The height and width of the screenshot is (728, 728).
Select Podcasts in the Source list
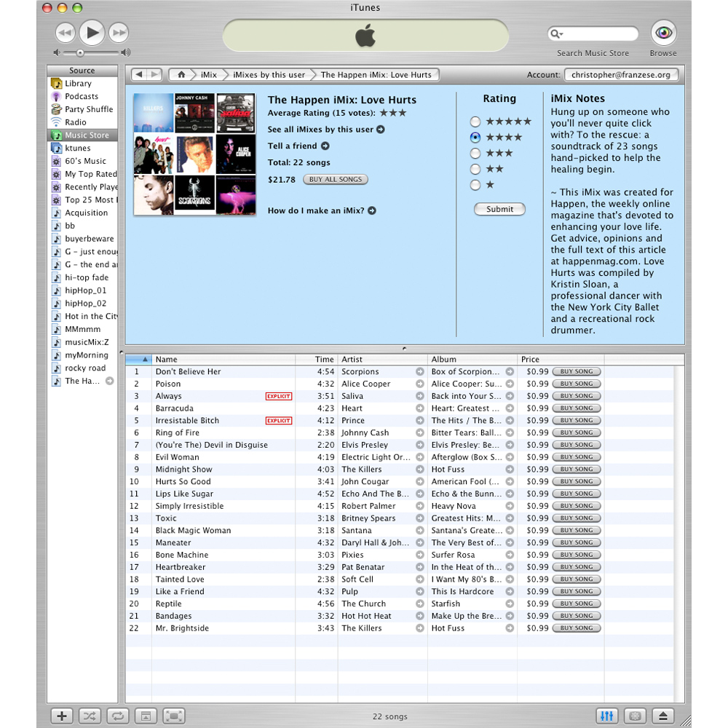pyautogui.click(x=83, y=97)
